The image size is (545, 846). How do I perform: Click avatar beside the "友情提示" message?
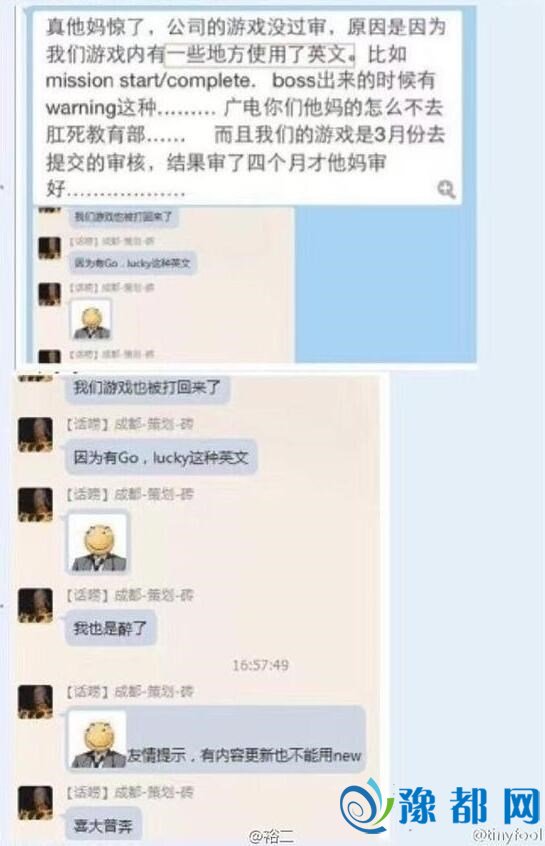point(36,702)
